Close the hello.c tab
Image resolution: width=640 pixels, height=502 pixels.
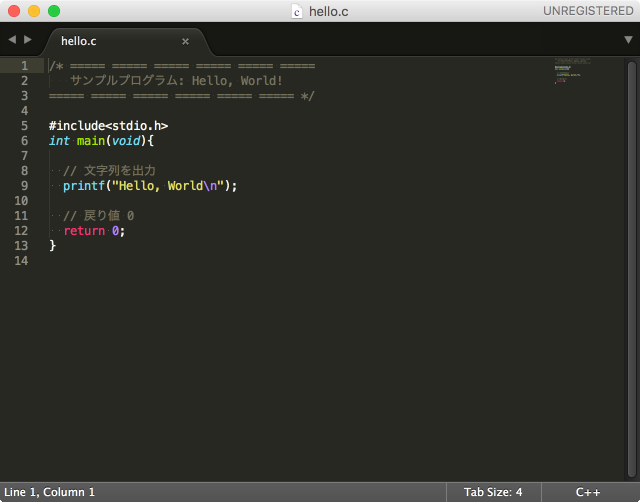tap(185, 41)
